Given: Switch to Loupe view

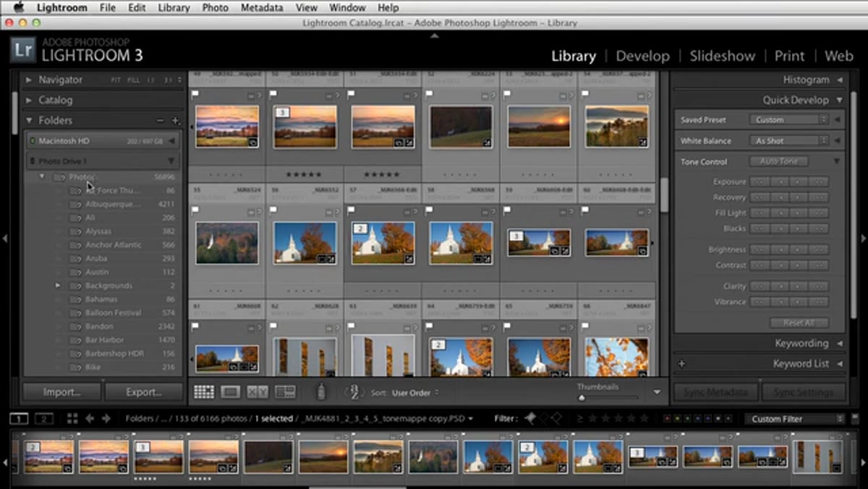Looking at the screenshot, I should (x=230, y=392).
